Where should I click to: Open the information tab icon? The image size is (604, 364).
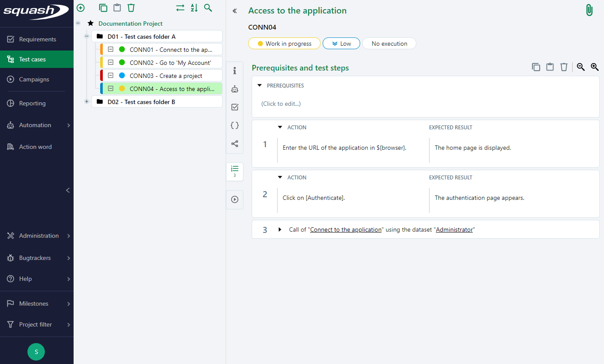point(235,71)
